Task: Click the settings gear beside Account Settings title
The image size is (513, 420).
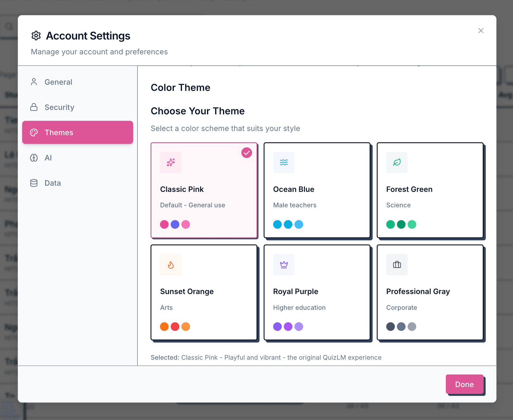Action: point(36,36)
